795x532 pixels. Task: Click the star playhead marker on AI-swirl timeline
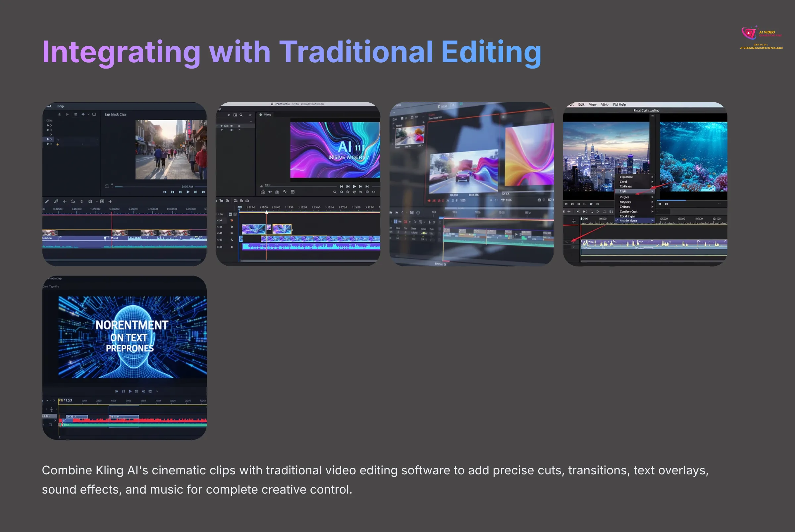point(266,212)
